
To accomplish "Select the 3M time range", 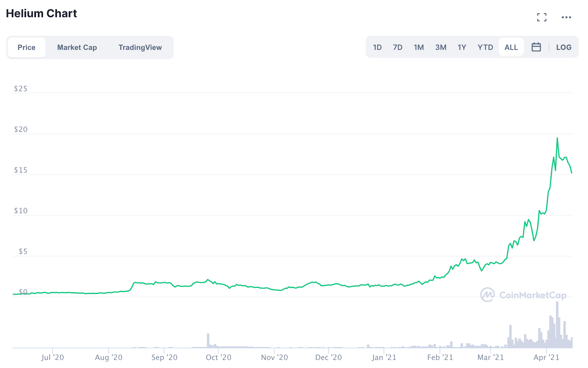I will click(441, 47).
